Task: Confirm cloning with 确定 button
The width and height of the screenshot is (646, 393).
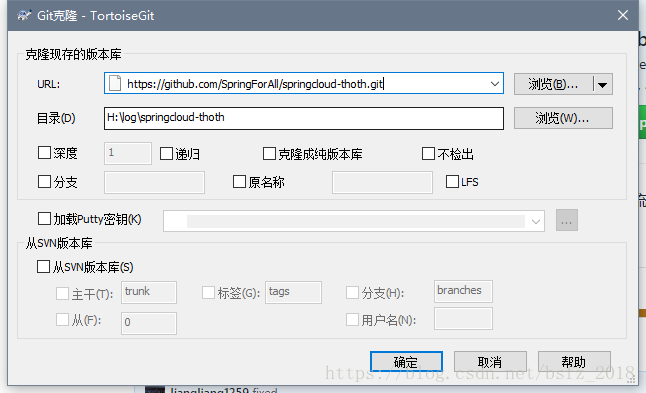Action: [x=406, y=362]
